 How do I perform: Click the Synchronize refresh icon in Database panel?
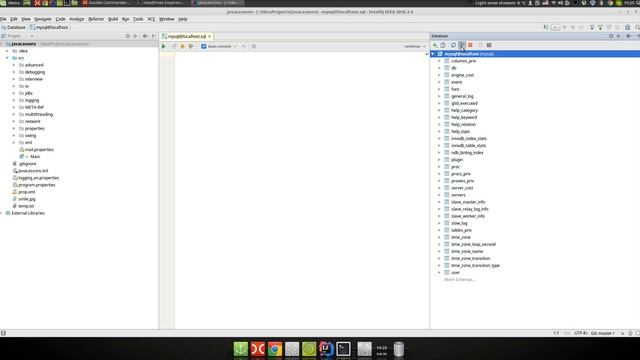[453, 45]
